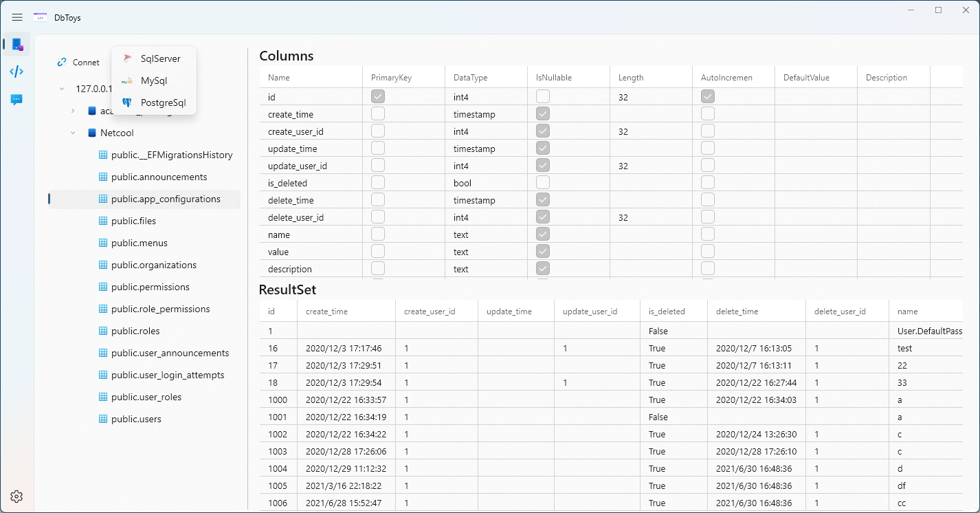Viewport: 980px width, 513px height.
Task: Click 'bool' DataType cell
Action: 486,183
